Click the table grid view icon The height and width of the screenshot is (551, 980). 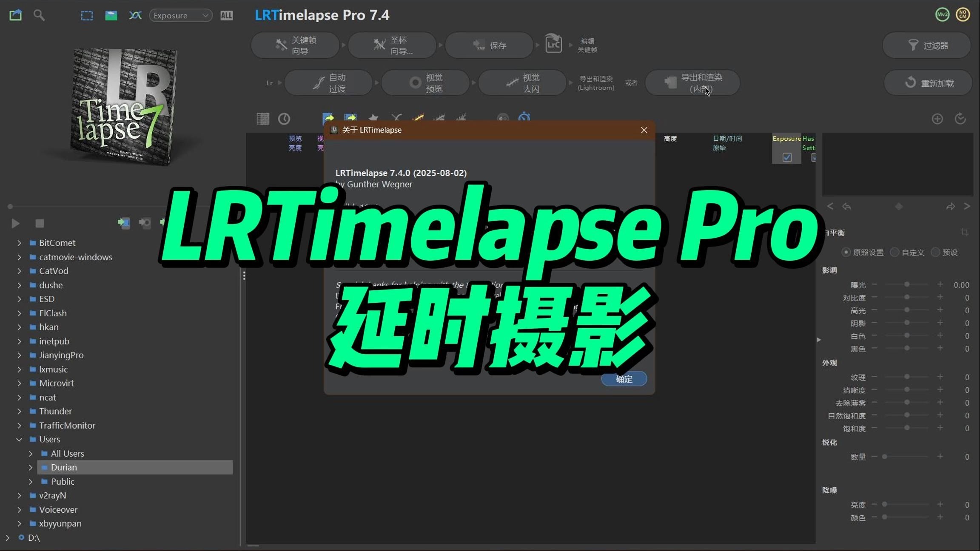pyautogui.click(x=263, y=119)
